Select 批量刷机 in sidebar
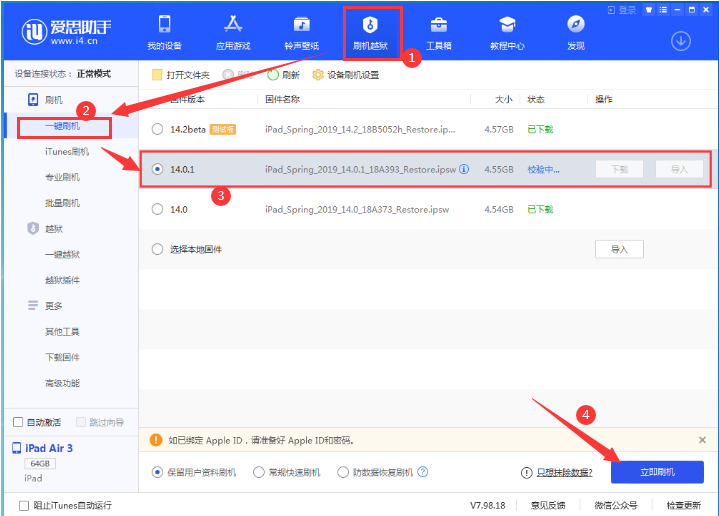 coord(63,203)
